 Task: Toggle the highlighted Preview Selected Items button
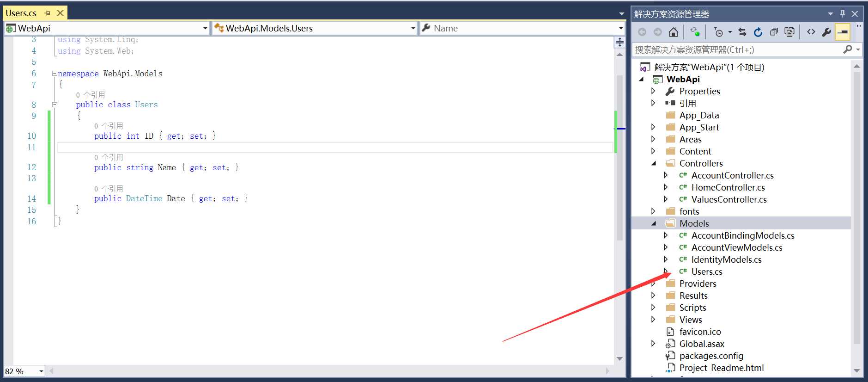[843, 32]
